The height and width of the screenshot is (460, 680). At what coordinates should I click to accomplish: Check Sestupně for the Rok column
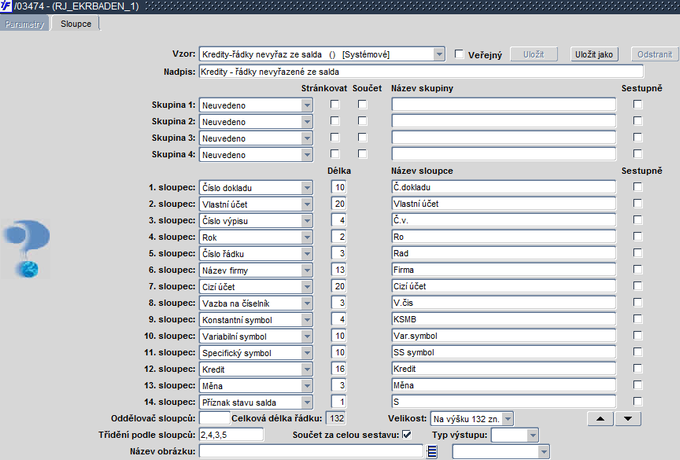[x=637, y=236]
